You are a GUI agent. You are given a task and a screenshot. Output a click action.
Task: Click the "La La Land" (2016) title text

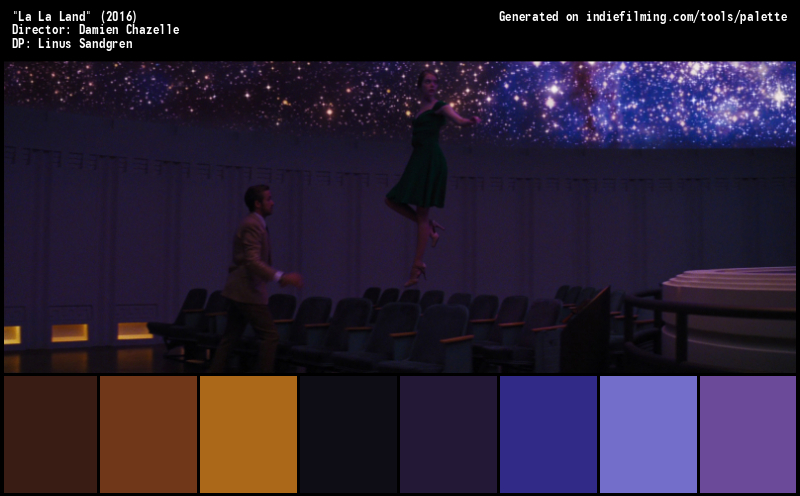[x=74, y=16]
